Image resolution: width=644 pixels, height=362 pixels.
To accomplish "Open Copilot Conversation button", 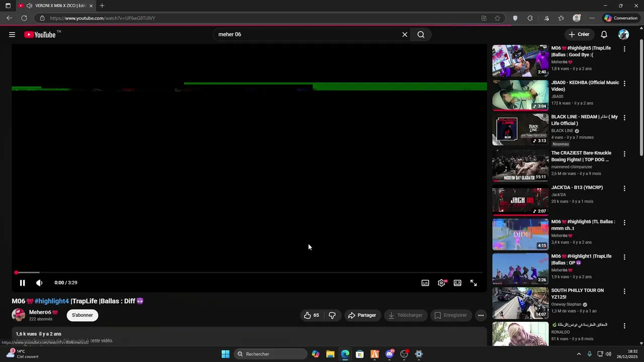I will (x=621, y=18).
